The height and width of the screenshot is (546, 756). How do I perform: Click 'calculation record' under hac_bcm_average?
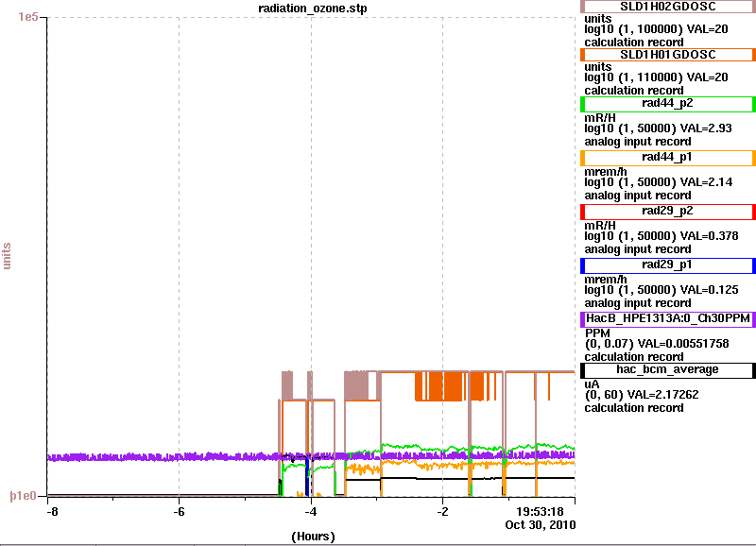point(634,408)
